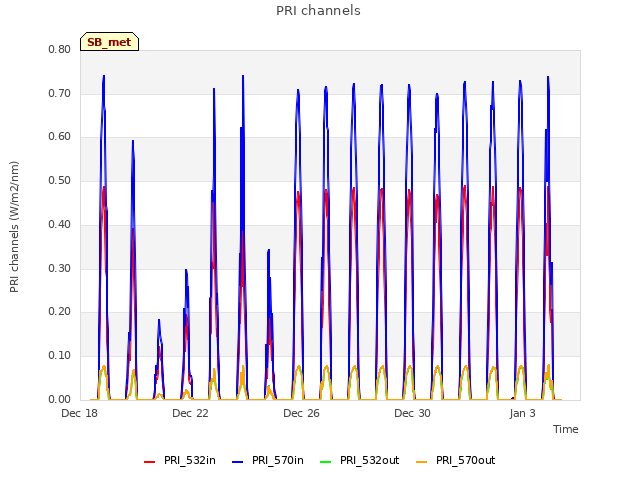Click the PRI_570out legend label
640x480 pixels.
point(465,460)
